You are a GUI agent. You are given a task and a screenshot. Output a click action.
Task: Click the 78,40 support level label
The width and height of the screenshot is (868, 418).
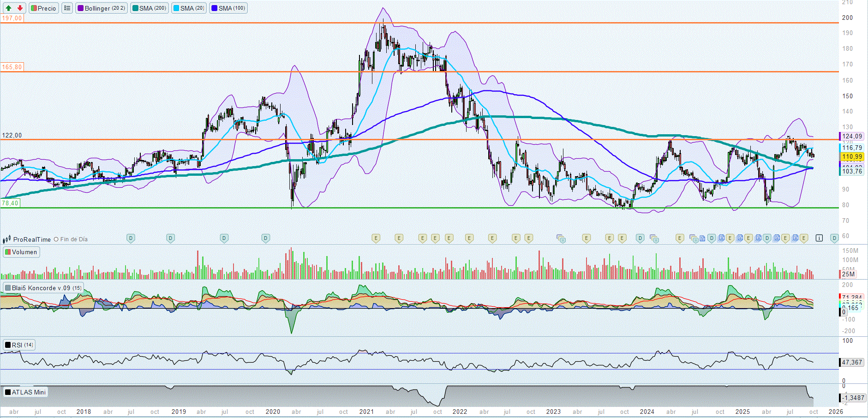pyautogui.click(x=10, y=203)
